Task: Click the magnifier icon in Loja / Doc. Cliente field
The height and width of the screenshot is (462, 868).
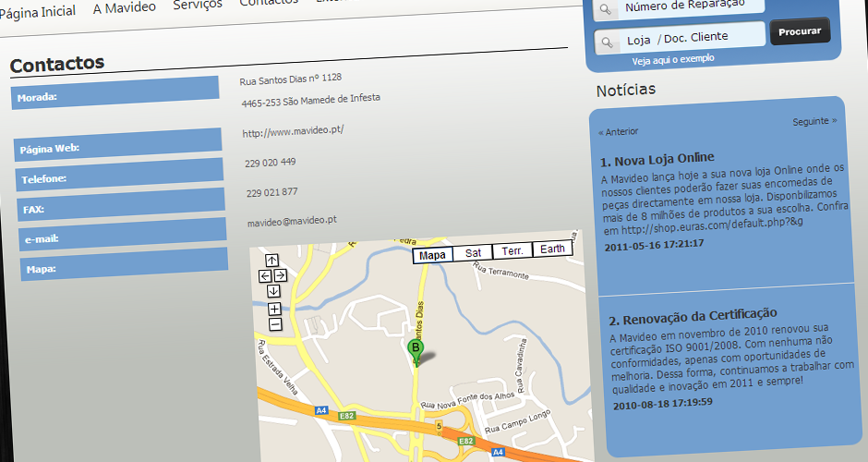Action: tap(608, 43)
